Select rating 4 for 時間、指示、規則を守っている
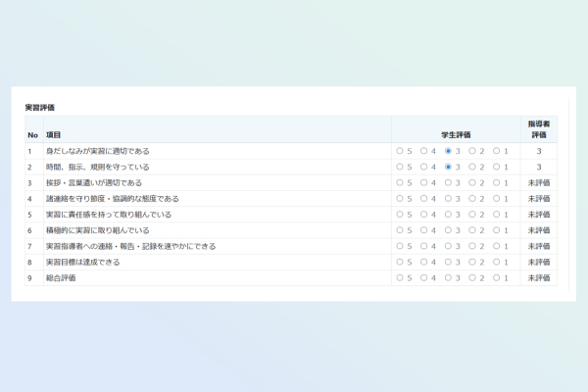This screenshot has height=392, width=588. point(423,168)
